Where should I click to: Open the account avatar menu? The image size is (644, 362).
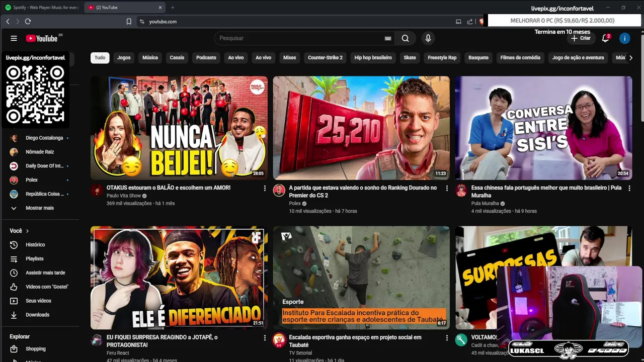[x=625, y=38]
